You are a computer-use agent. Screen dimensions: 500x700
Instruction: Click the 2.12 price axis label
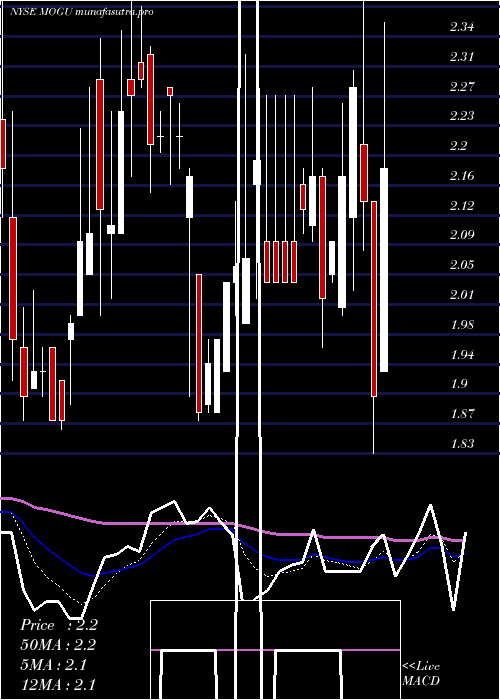coord(462,205)
